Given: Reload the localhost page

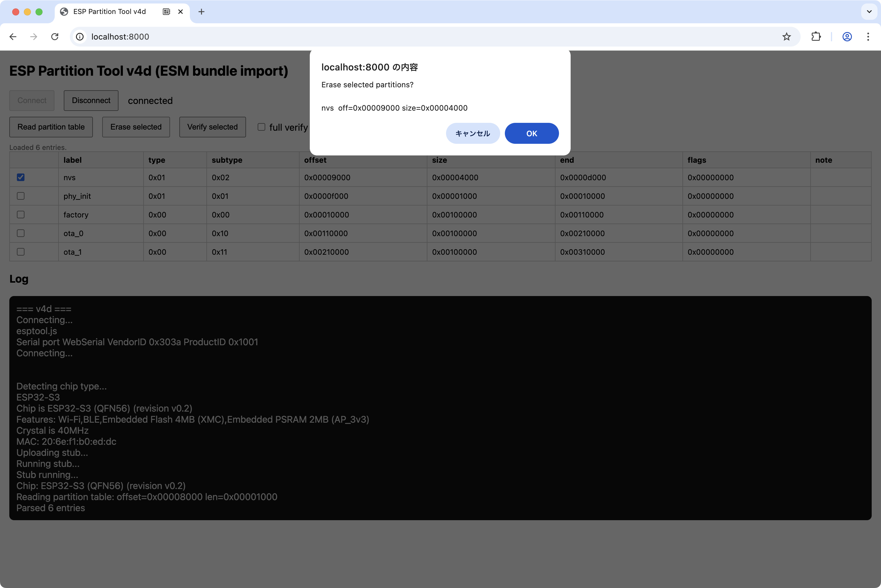Looking at the screenshot, I should (x=55, y=37).
